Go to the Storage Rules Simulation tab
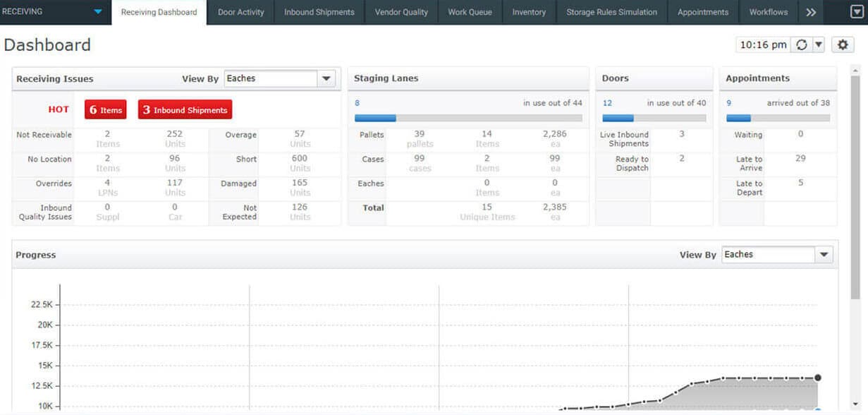The image size is (868, 415). pos(611,12)
